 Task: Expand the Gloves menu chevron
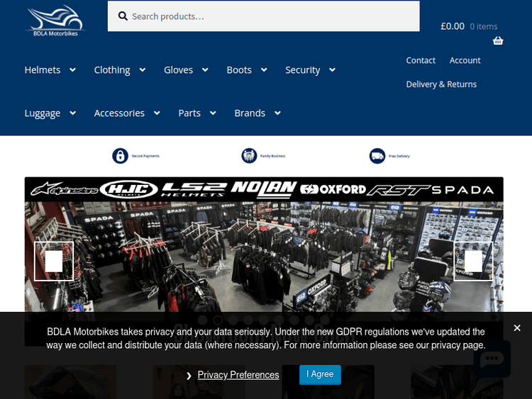click(x=205, y=70)
